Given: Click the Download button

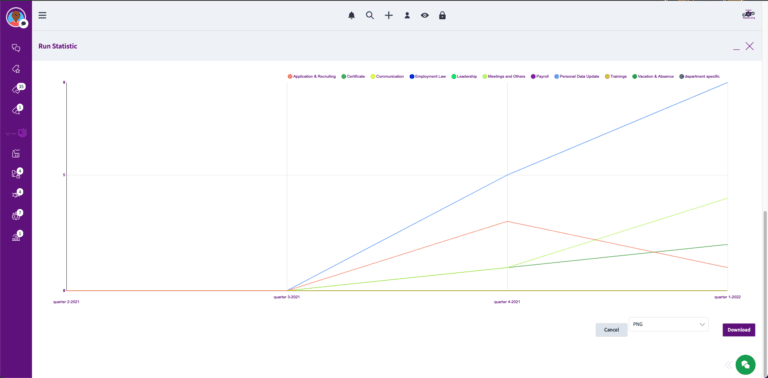Looking at the screenshot, I should coord(739,330).
